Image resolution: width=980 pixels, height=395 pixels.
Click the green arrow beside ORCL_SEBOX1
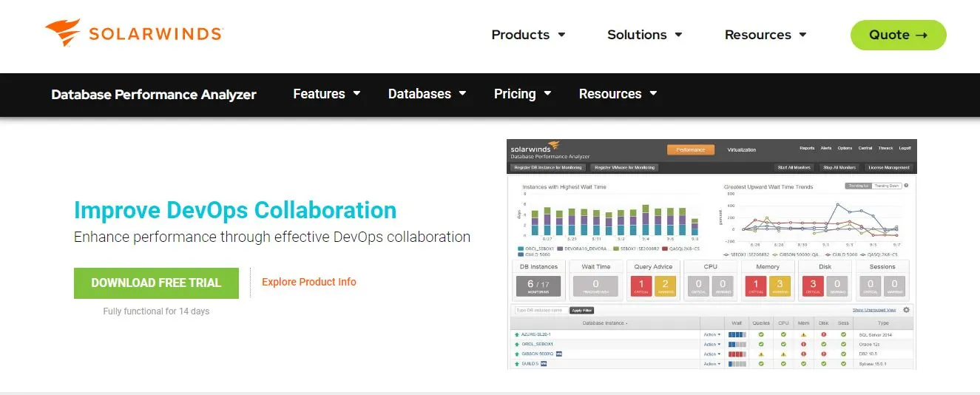pyautogui.click(x=517, y=344)
